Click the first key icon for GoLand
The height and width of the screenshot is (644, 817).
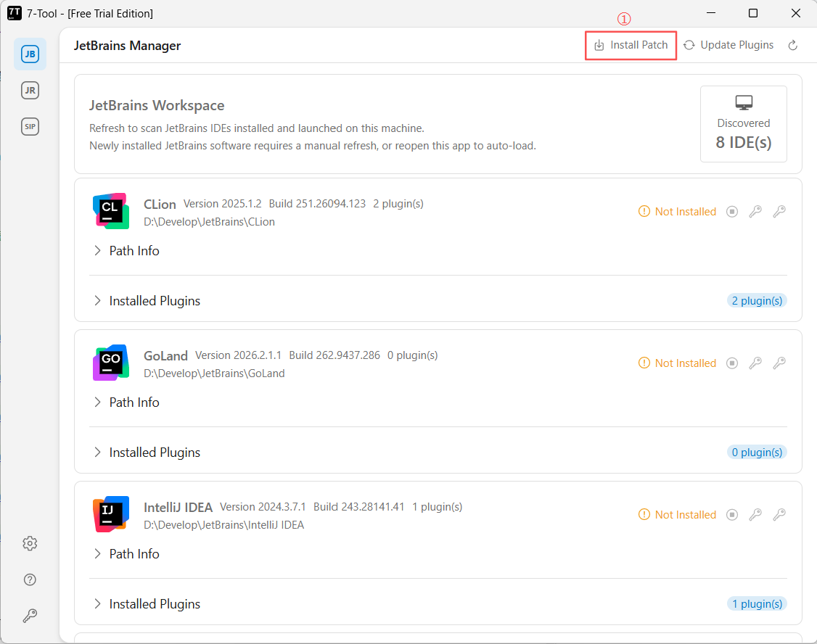coord(755,363)
